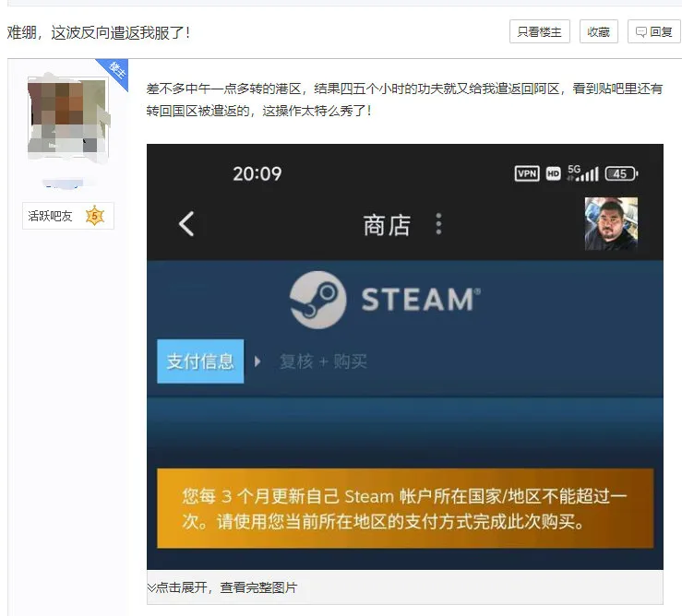
Task: Click the Steam logo icon
Action: pyautogui.click(x=317, y=300)
